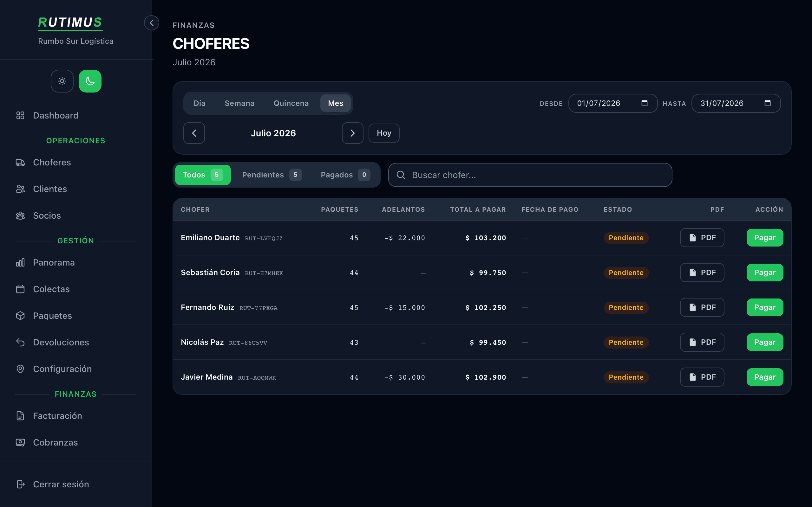812x507 pixels.
Task: Enable dark theme moon toggle
Action: (x=90, y=81)
